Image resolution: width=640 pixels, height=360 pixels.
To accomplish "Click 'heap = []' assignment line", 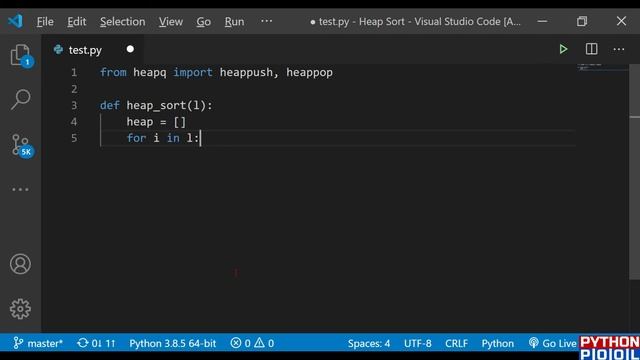I will coord(156,122).
